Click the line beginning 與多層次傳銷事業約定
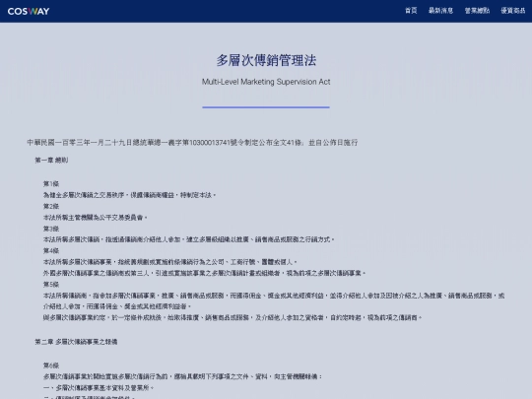The width and height of the screenshot is (532, 399). [x=233, y=318]
